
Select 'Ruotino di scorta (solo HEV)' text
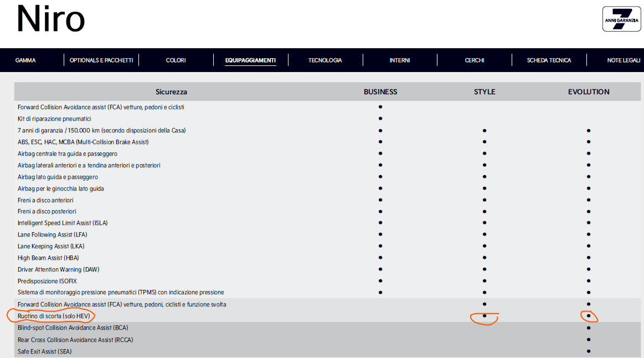click(x=54, y=316)
